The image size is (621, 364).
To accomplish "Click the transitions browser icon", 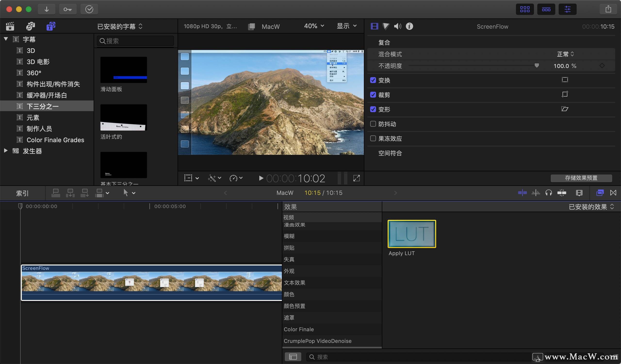I will coord(613,193).
